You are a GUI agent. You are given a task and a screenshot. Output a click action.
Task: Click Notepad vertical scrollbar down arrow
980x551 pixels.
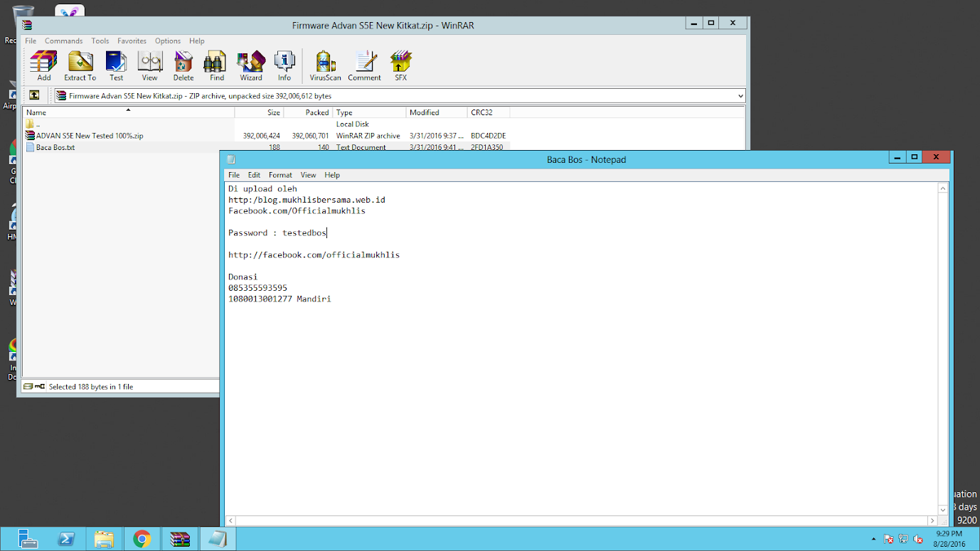[943, 509]
